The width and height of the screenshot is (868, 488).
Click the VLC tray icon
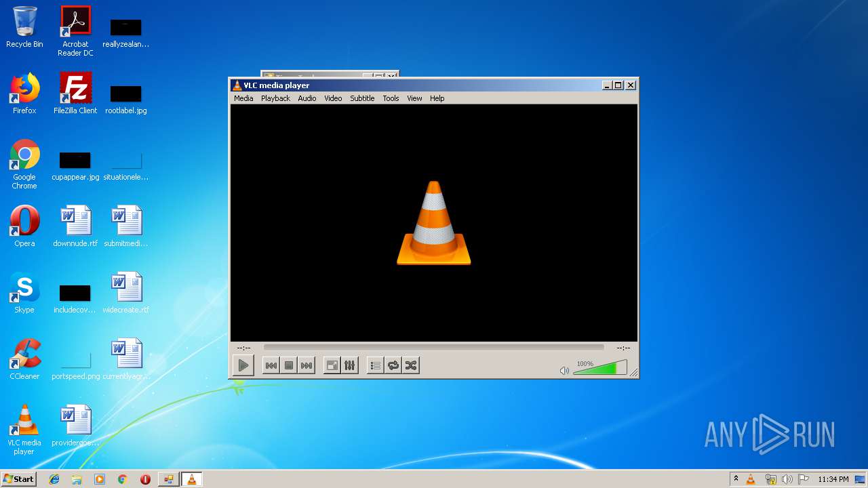point(751,479)
